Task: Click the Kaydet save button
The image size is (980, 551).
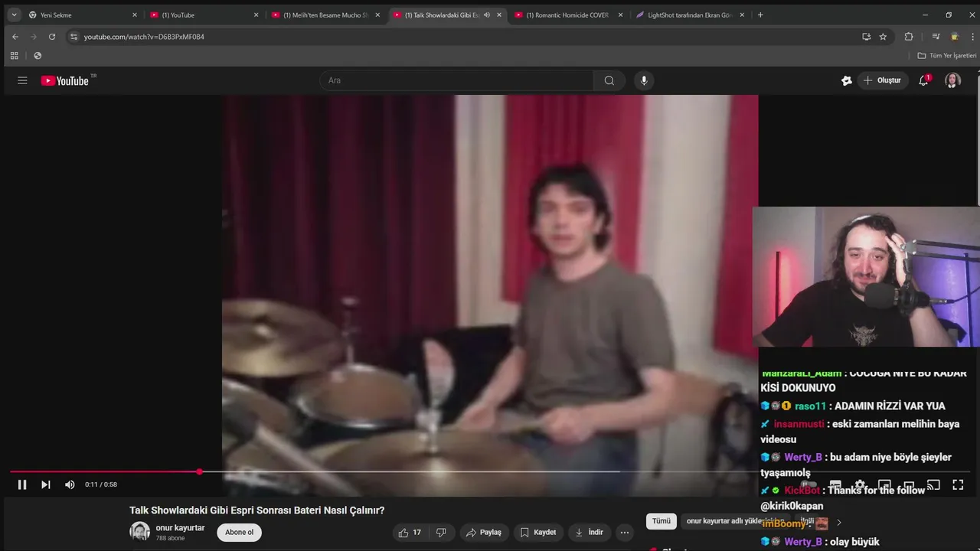Action: [x=539, y=533]
